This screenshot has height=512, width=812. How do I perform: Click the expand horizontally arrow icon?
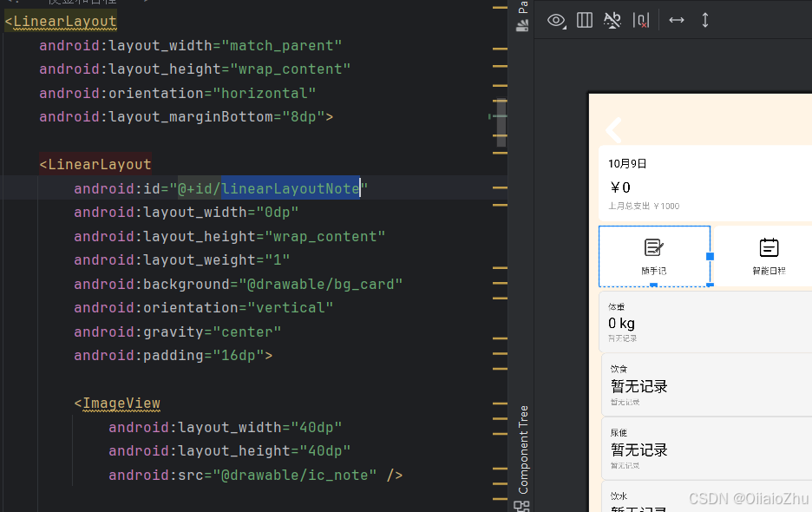(677, 20)
